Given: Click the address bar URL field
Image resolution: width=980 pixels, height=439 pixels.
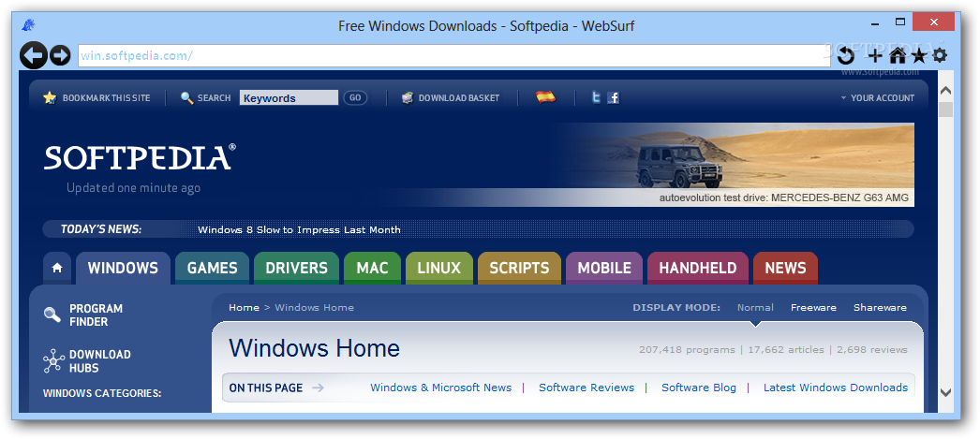Looking at the screenshot, I should pos(453,55).
